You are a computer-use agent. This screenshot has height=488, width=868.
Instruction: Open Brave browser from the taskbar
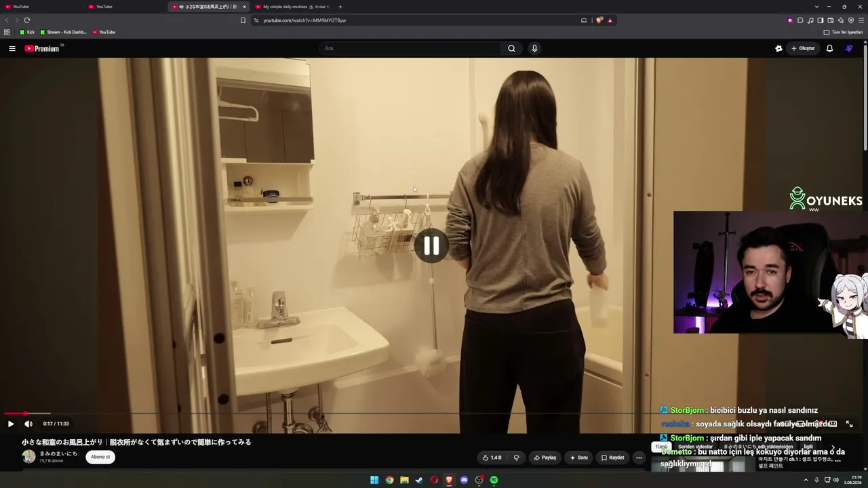449,480
